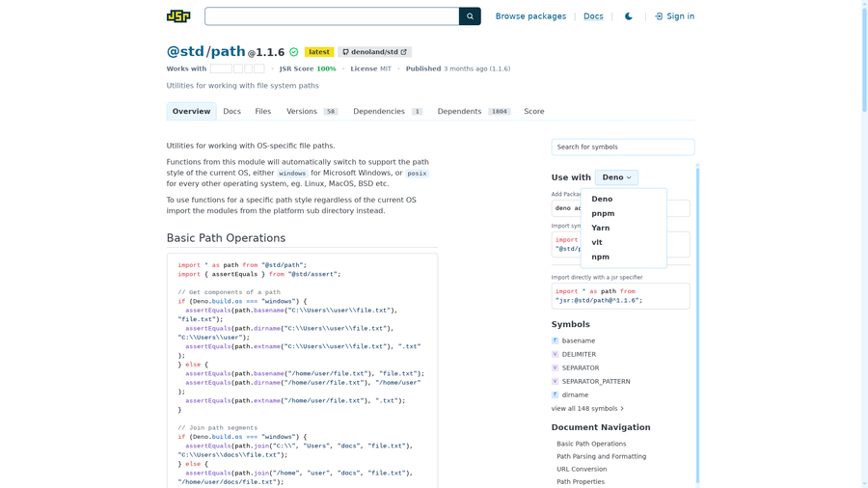Select Deno from the dropdown menu

point(624,199)
